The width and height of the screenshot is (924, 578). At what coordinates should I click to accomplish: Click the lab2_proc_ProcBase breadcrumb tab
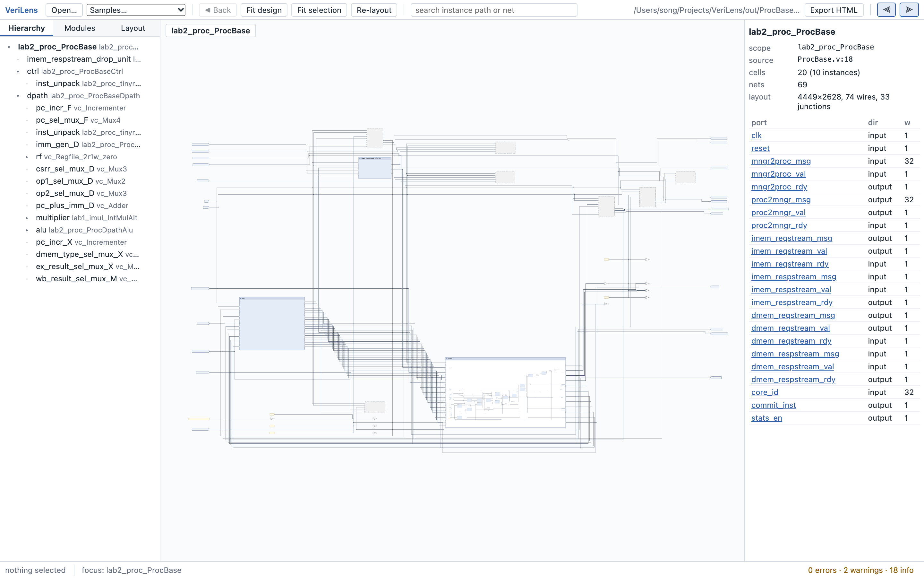(211, 31)
